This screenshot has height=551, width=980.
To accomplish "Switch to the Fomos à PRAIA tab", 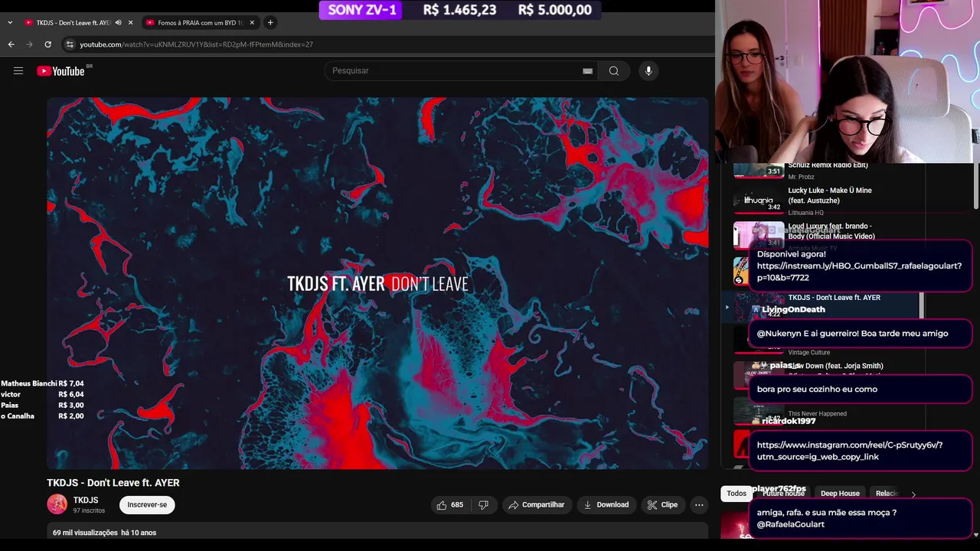I will 199,23.
